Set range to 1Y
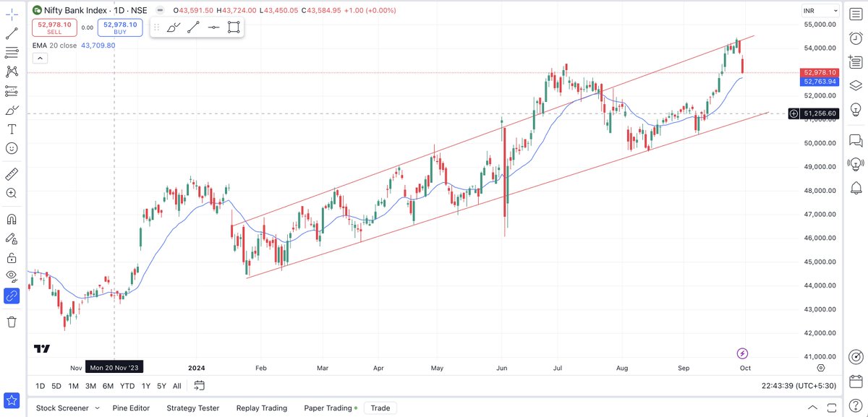 (146, 386)
